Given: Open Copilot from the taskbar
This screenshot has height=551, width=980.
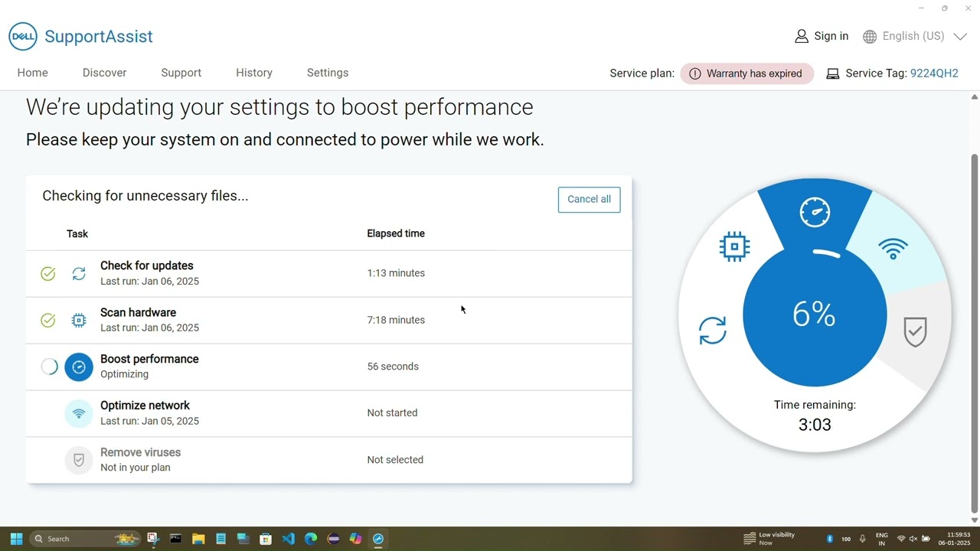Looking at the screenshot, I should [355, 539].
